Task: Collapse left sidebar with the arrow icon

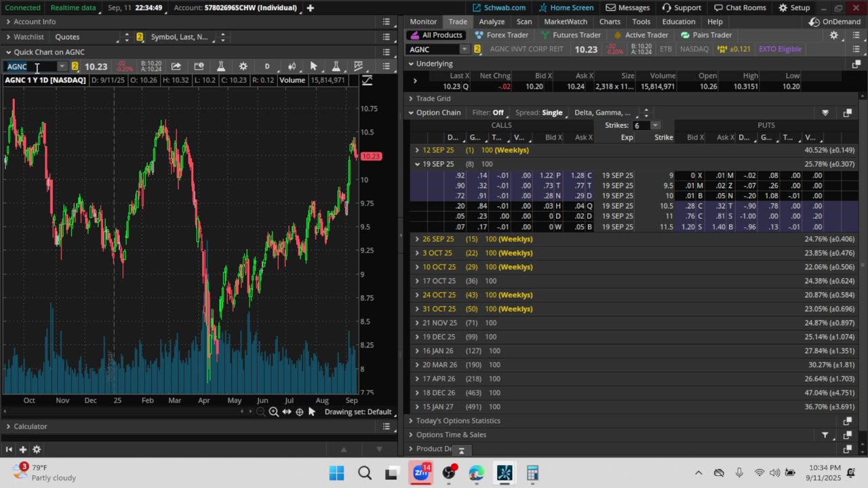Action: pyautogui.click(x=9, y=449)
